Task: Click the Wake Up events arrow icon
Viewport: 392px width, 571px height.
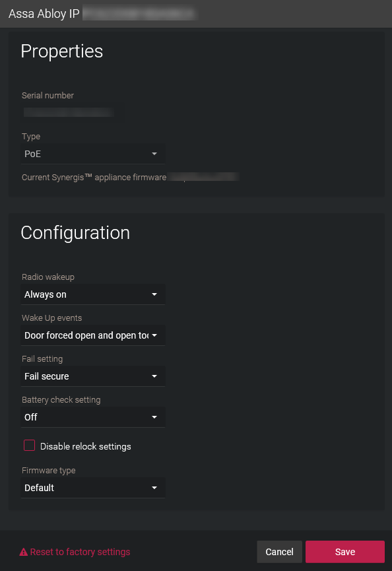Action: [154, 335]
